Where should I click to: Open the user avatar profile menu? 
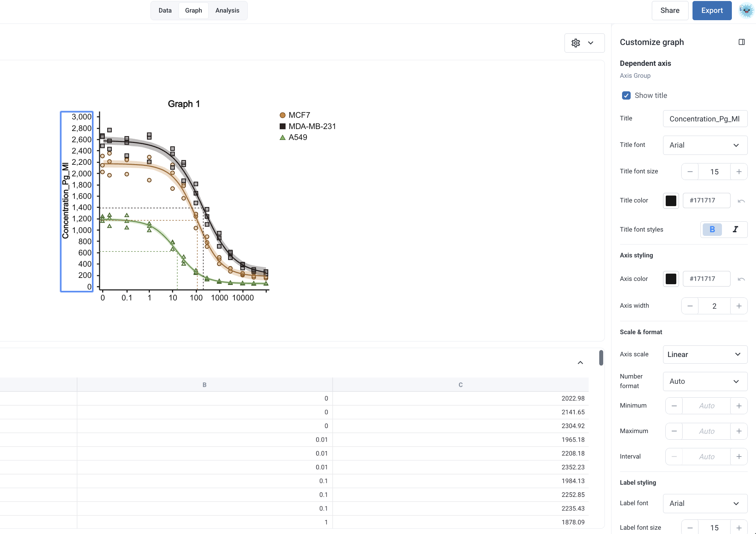pos(746,11)
